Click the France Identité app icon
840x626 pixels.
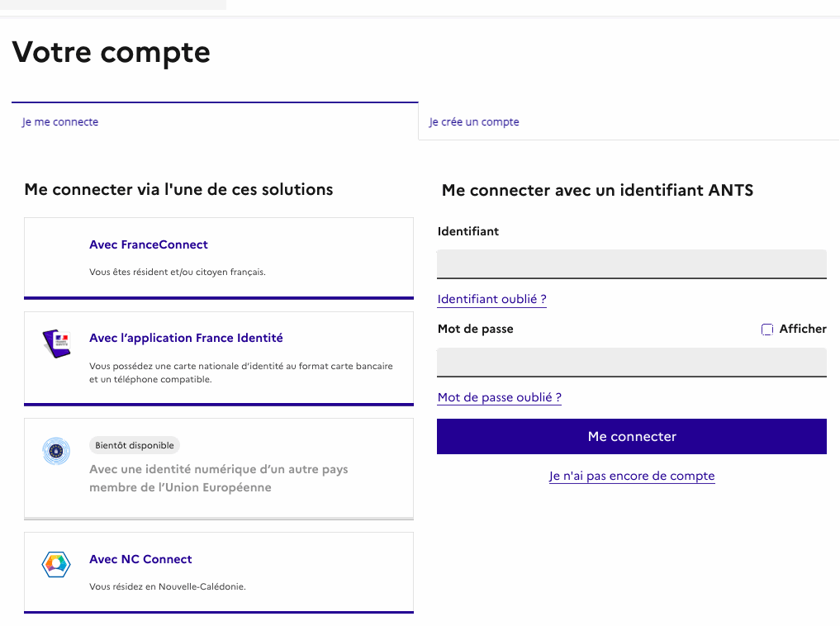pos(56,344)
